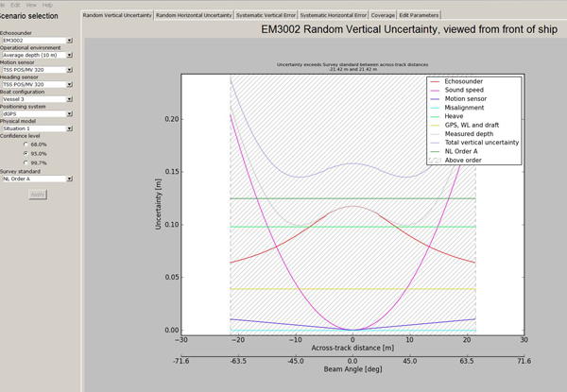Image resolution: width=567 pixels, height=392 pixels.
Task: Open the Physical model Situation 1 dropdown
Action: coord(37,128)
